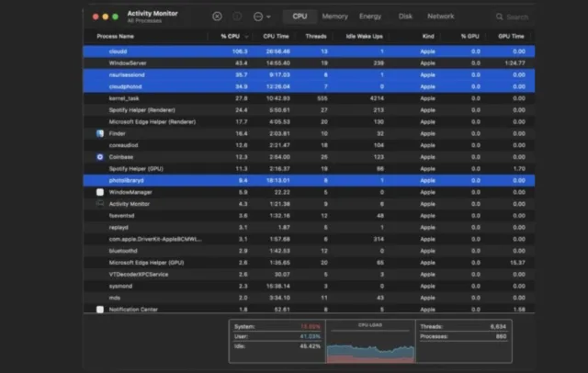Screen dimensions: 588x373
Task: Select Microsoft Edge Helper (Renderer) row
Action: tap(309, 122)
